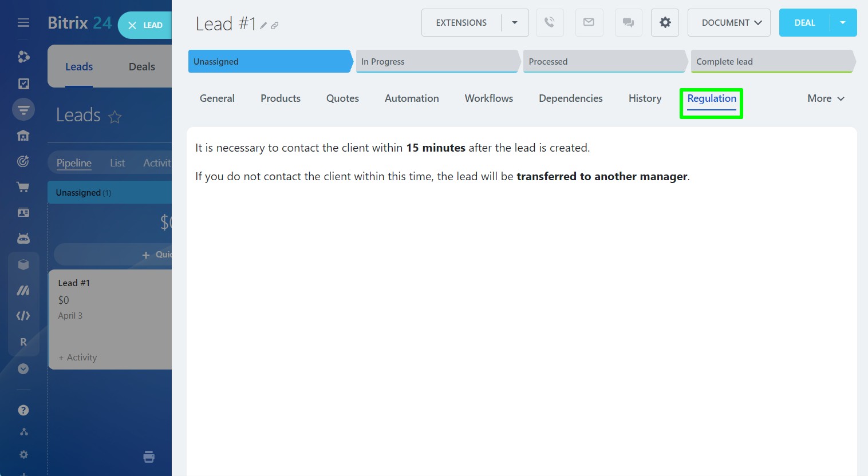Open the shopping cart icon in sidebar

coord(23,187)
